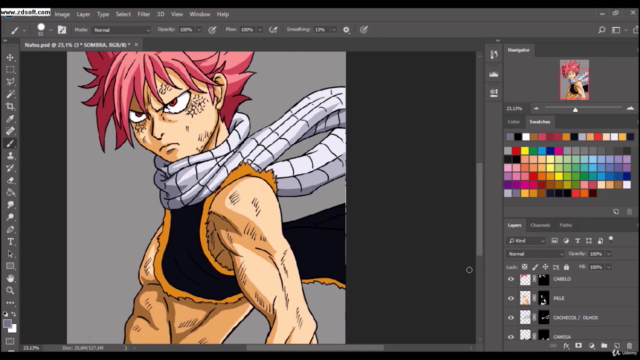Open the Smoothing dropdown arrow
The height and width of the screenshot is (360, 640).
pyautogui.click(x=334, y=30)
